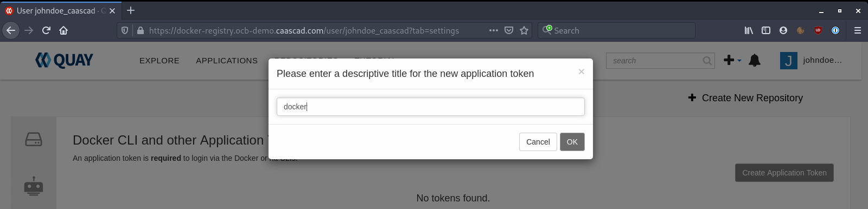Close the johndoe_caascad browser tab
Viewport: 868px width, 209px height.
(x=112, y=11)
